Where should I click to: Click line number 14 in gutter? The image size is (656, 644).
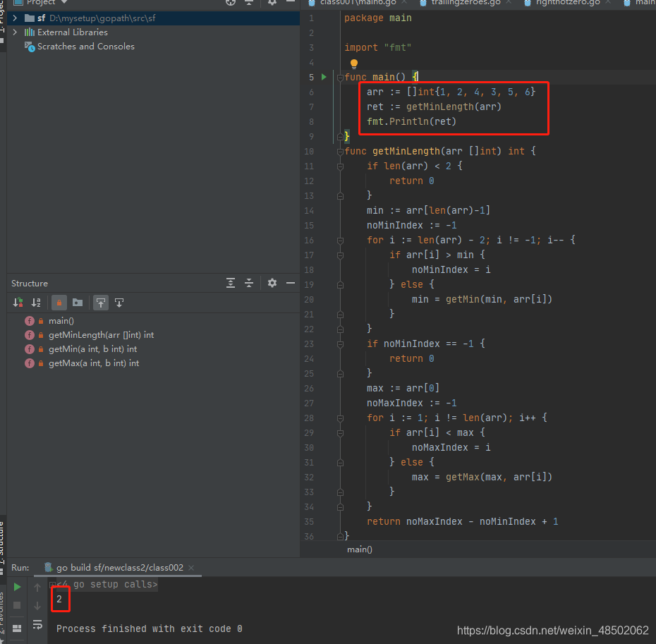309,210
